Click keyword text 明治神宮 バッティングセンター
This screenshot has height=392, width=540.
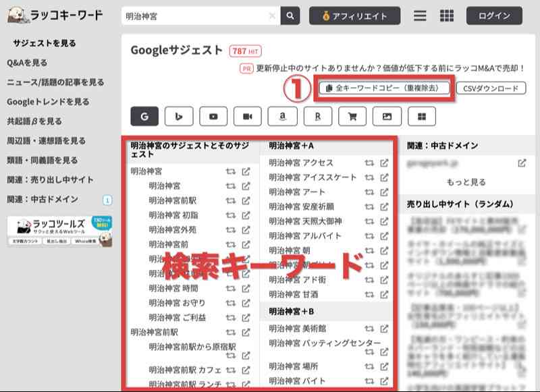tap(325, 343)
